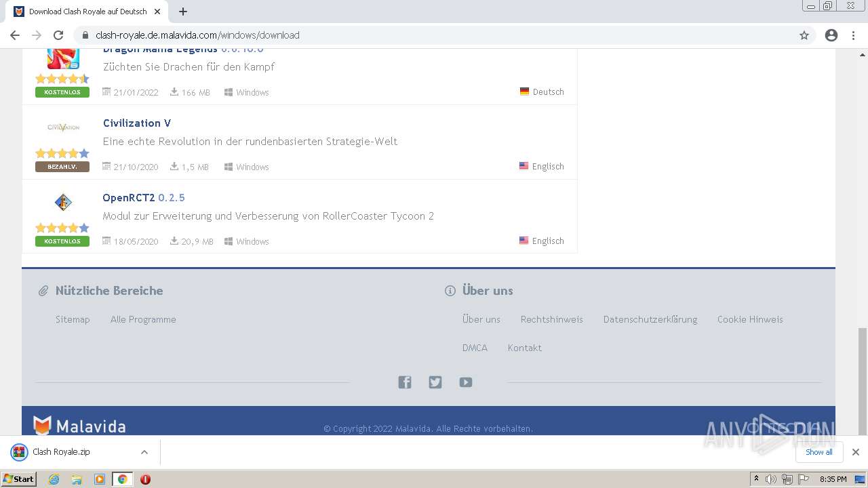The height and width of the screenshot is (488, 868).
Task: Click the Dragon Mania Legends app icon
Action: point(63,58)
